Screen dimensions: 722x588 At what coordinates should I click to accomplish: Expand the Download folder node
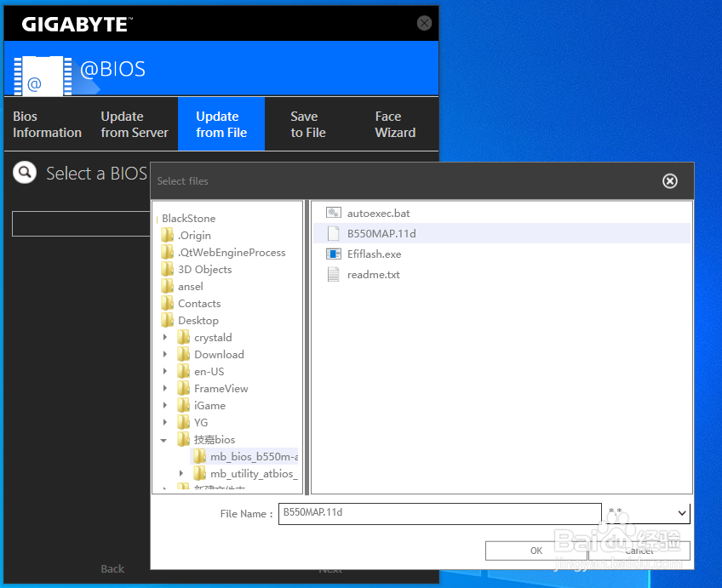tap(165, 354)
